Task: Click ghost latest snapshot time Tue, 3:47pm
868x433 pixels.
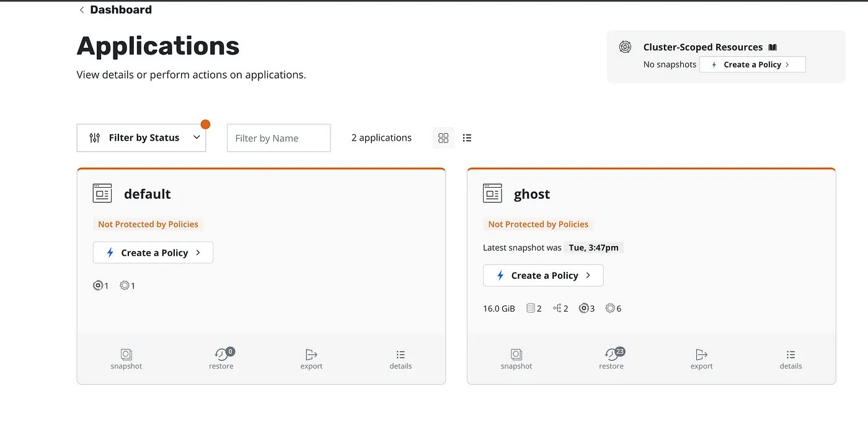Action: [593, 248]
